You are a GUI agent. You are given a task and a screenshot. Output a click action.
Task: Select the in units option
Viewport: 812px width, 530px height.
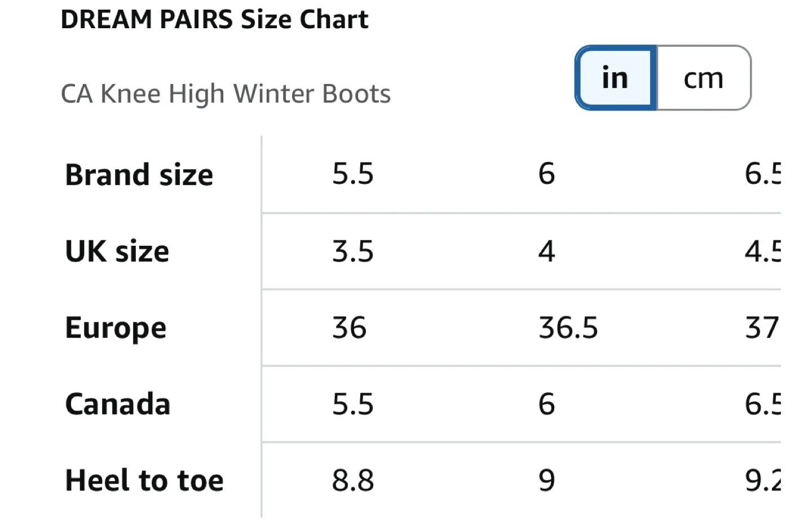coord(614,78)
